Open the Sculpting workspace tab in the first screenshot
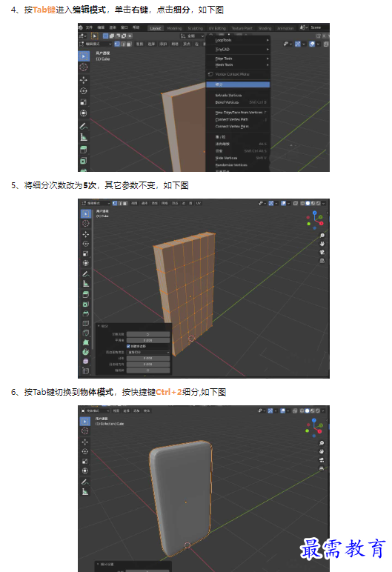 (196, 28)
